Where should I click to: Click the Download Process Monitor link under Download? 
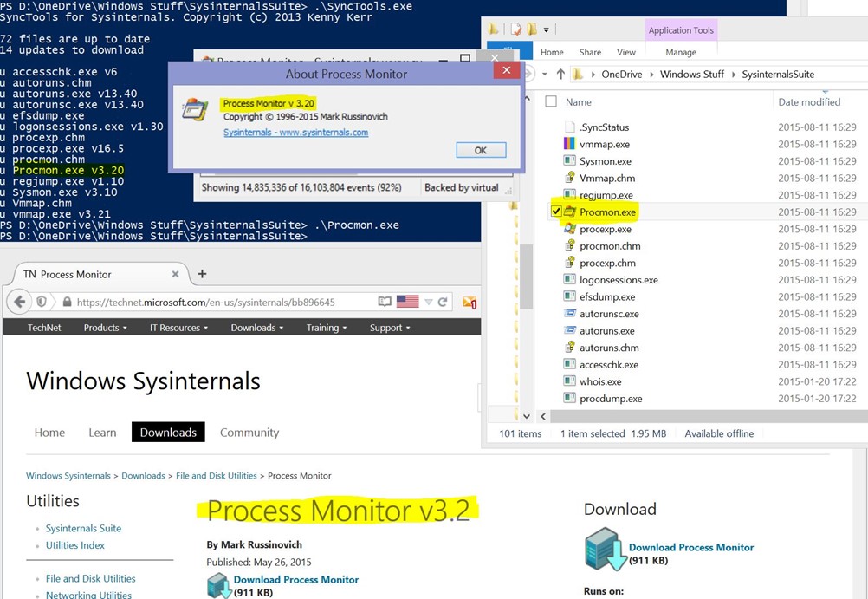point(691,548)
